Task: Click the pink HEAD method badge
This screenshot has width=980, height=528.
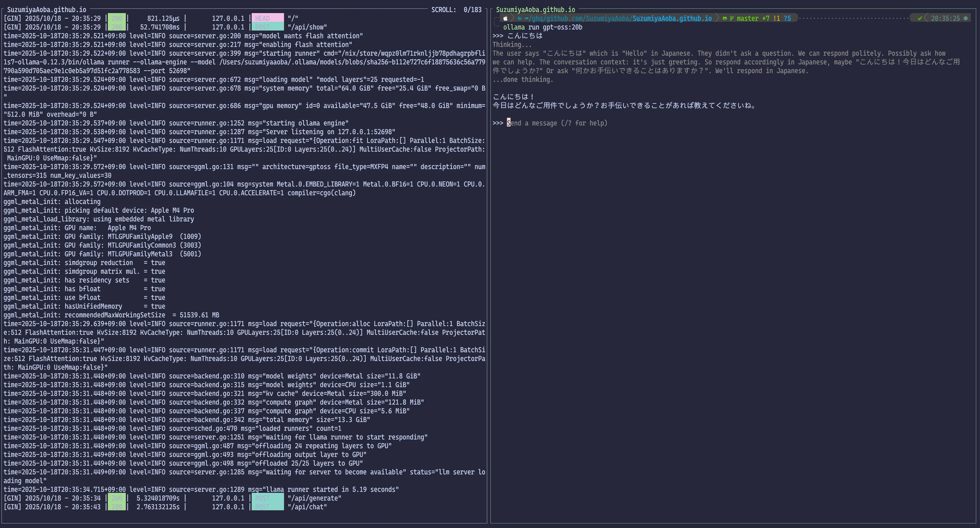Action: 267,18
